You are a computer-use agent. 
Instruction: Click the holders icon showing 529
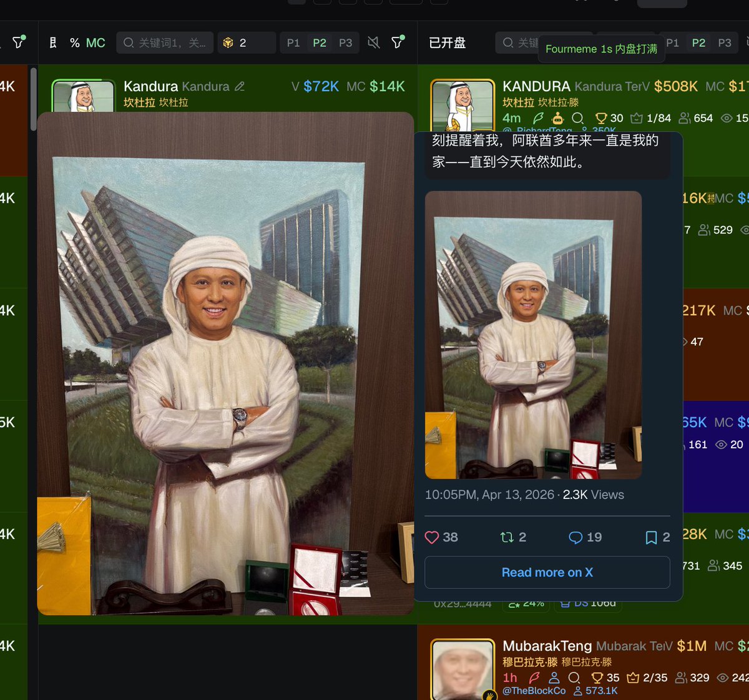[x=704, y=230]
